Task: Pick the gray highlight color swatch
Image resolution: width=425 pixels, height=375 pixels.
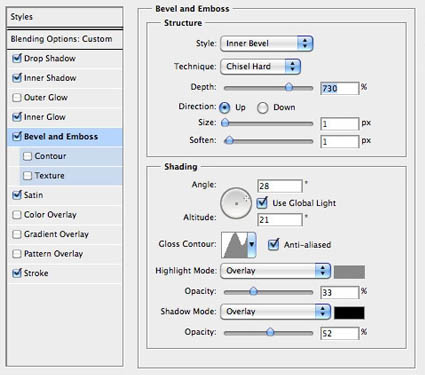Action: click(x=349, y=272)
